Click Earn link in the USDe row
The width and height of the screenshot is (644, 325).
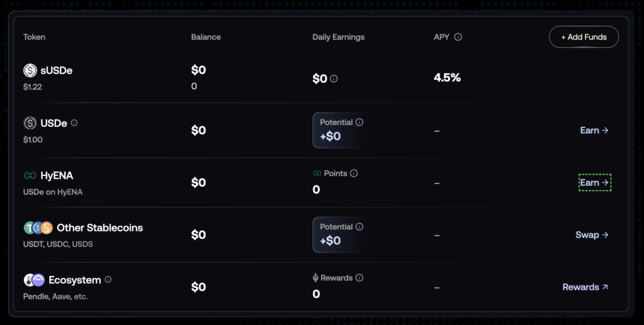[x=594, y=131]
